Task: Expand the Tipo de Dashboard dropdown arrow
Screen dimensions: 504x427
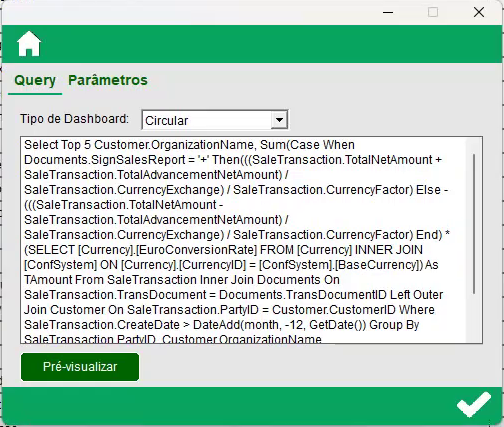Action: click(x=279, y=119)
